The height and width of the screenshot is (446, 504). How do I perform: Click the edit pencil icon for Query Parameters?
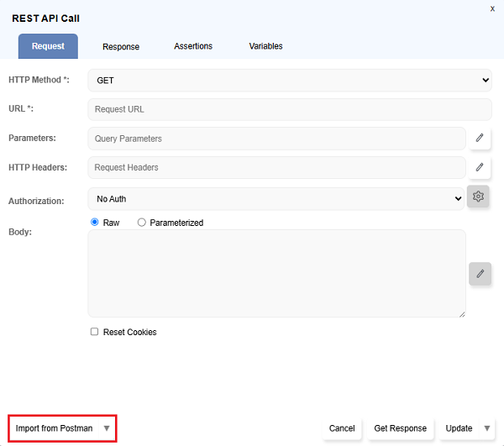pyautogui.click(x=479, y=139)
